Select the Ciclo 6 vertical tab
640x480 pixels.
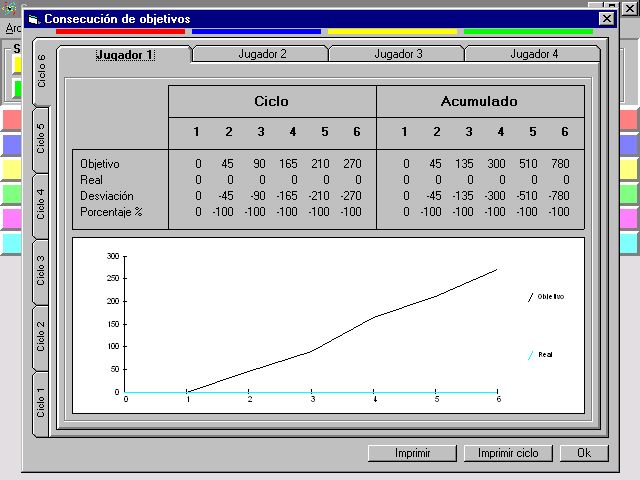point(42,71)
